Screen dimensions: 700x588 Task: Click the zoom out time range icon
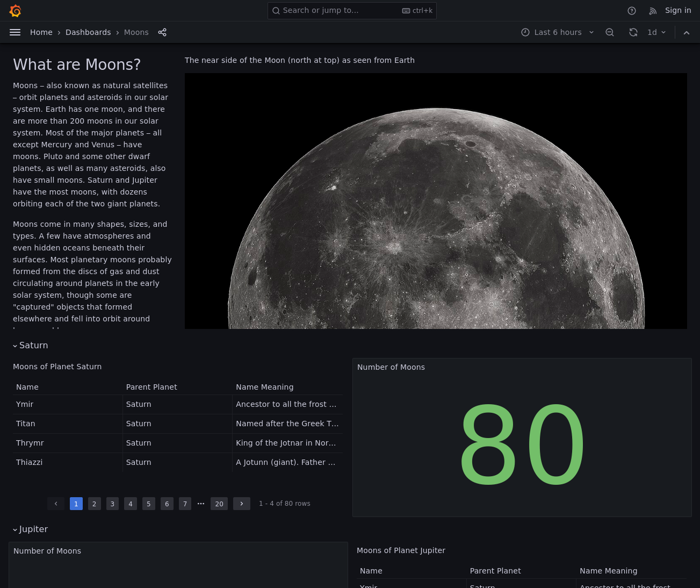tap(610, 32)
